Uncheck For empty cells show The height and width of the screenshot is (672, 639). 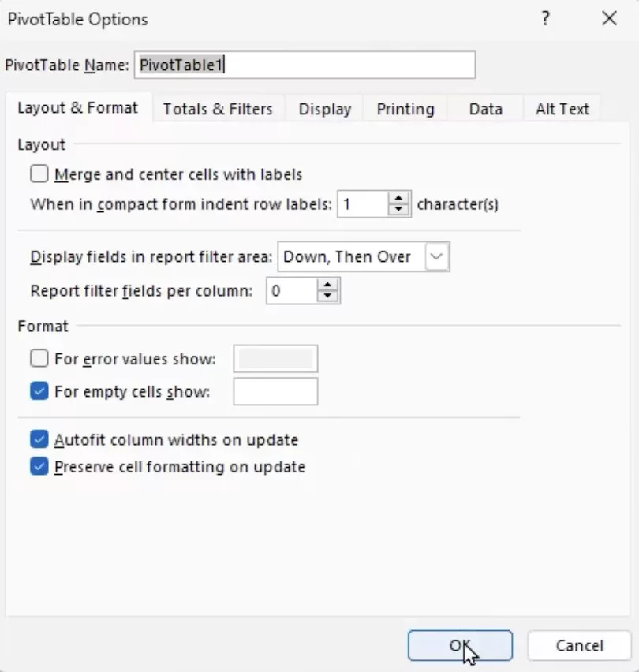click(x=39, y=391)
